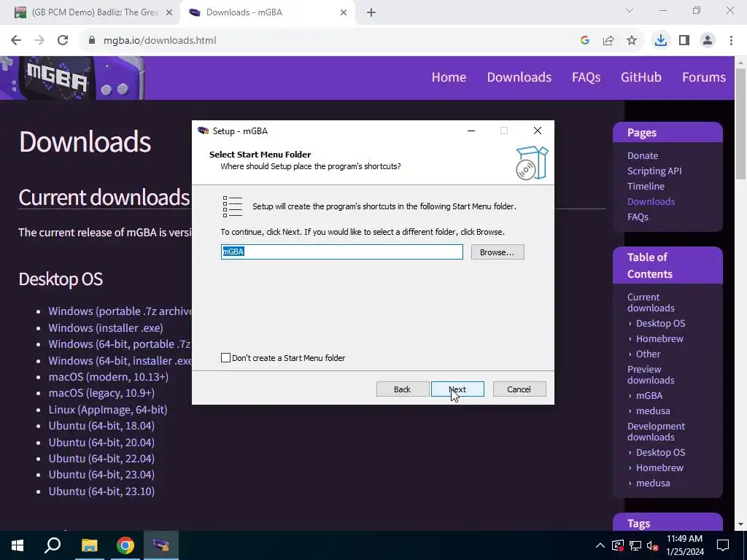Jump to Other in table of contents
This screenshot has height=560, width=747.
click(x=648, y=354)
